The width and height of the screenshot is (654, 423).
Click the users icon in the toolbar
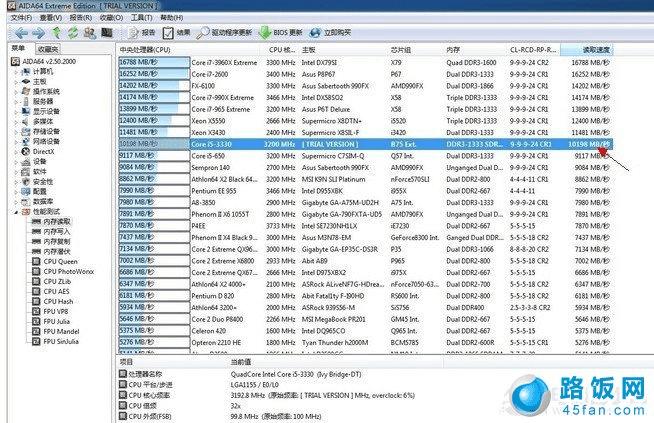[90, 33]
